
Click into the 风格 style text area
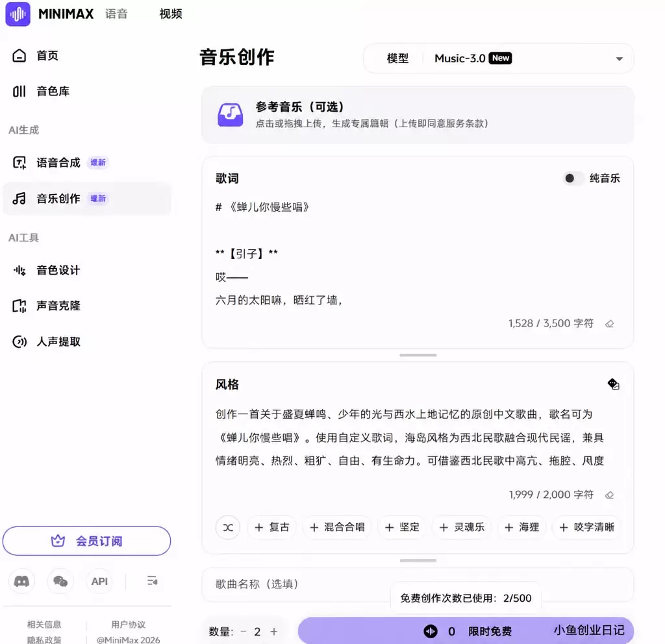coord(418,438)
